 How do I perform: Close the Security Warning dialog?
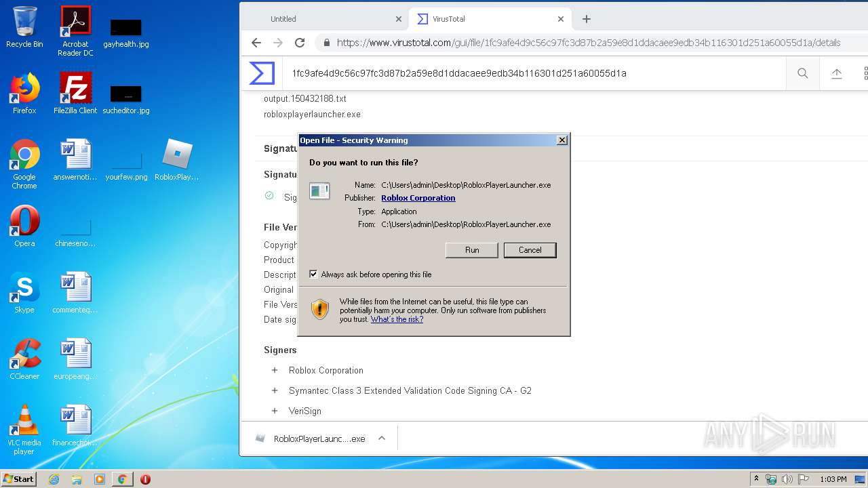[561, 140]
